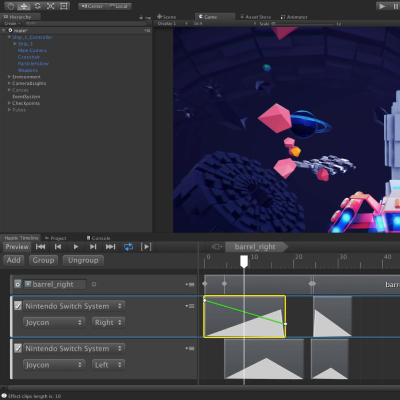Collapse the Ship_1_Controller tree node
This screenshot has height=400, width=400.
click(x=9, y=37)
